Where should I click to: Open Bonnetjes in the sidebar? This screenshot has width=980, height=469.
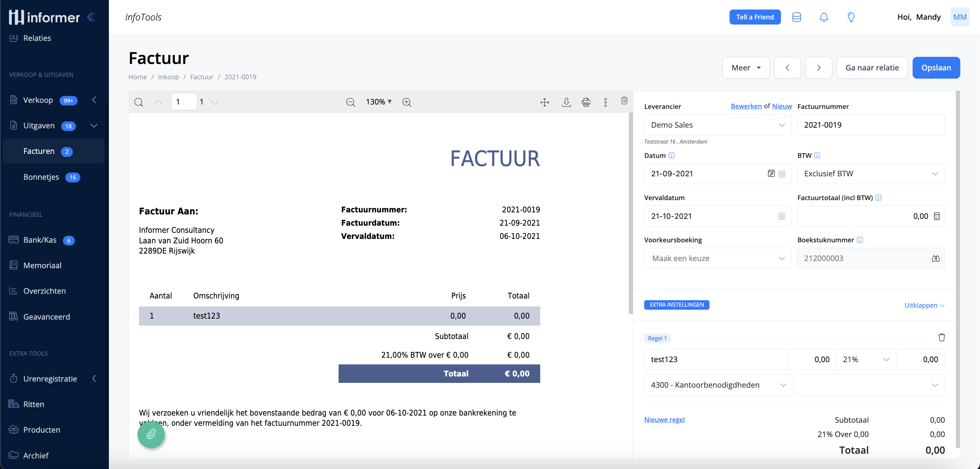41,177
